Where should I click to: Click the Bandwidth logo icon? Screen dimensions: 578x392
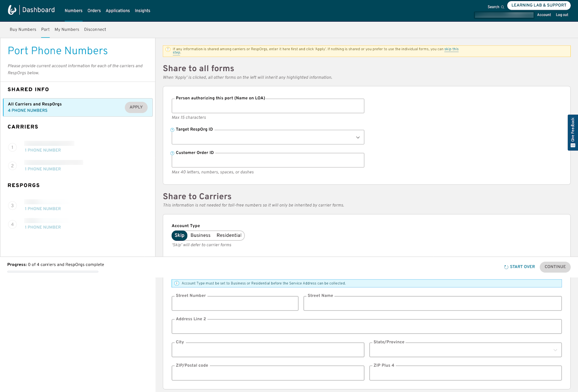pos(12,10)
